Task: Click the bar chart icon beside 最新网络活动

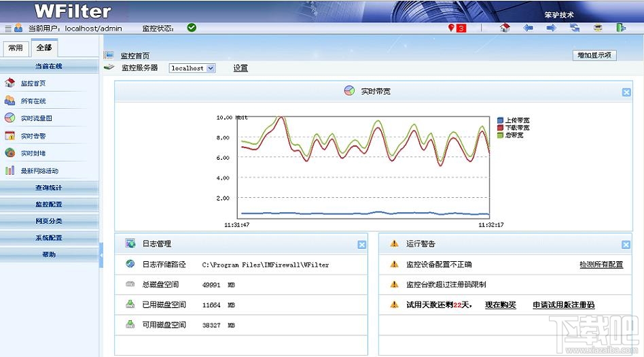Action: click(x=10, y=170)
